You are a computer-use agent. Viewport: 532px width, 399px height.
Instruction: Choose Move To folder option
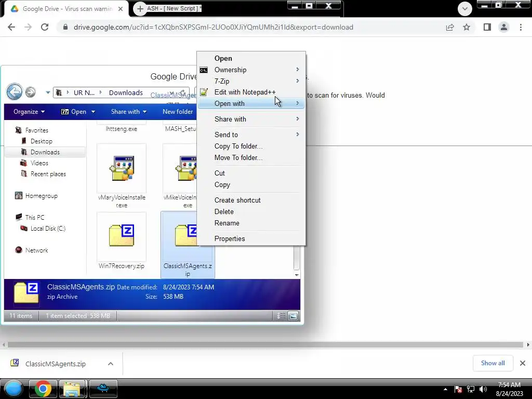click(251, 158)
